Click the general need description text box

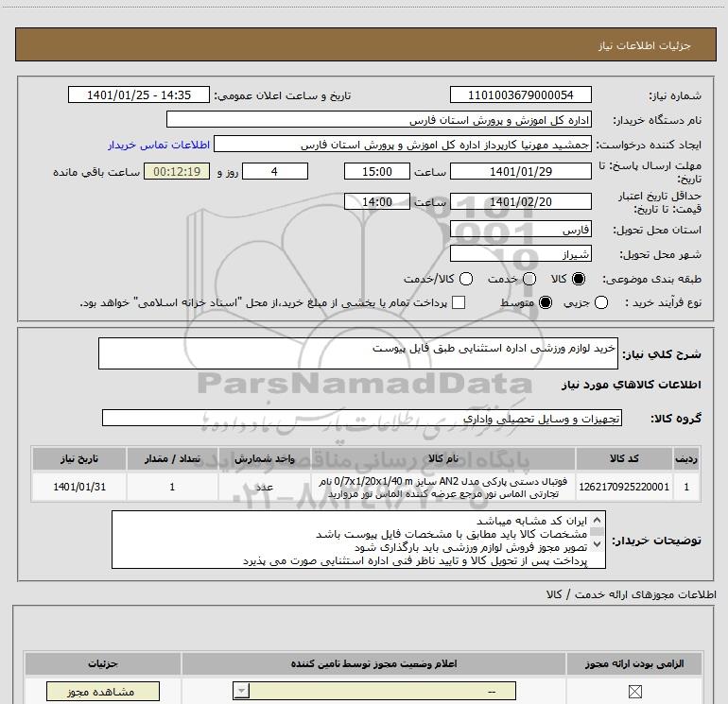tap(358, 353)
